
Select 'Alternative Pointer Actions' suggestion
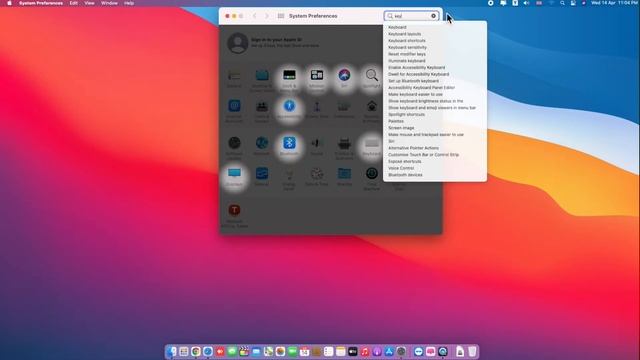[413, 148]
